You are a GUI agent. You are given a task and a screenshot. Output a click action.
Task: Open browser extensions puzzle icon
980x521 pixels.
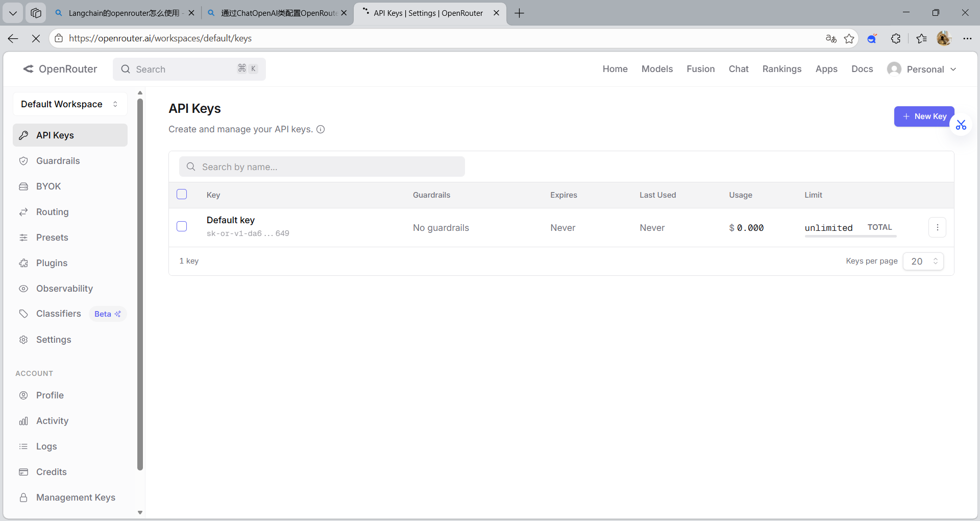896,38
